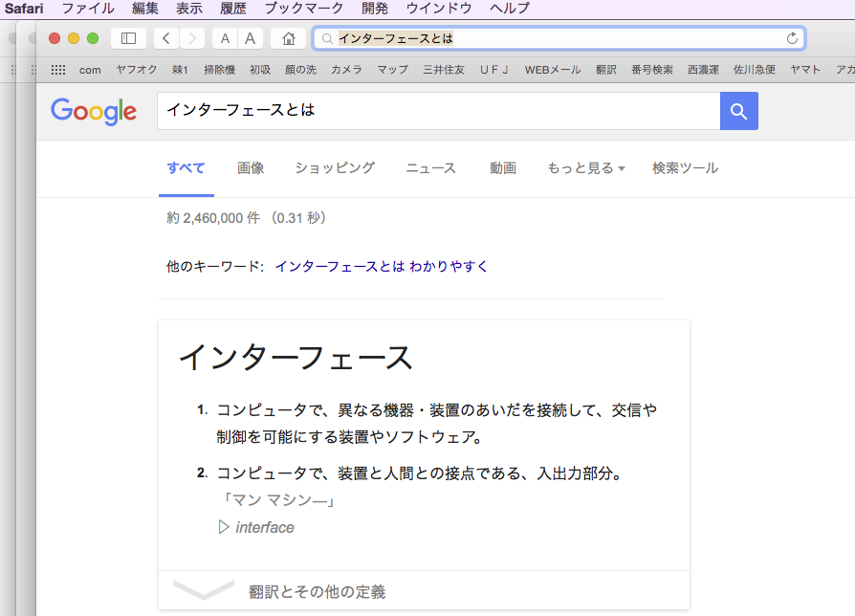Open the ヤマト bookmark
The image size is (855, 616).
(805, 70)
